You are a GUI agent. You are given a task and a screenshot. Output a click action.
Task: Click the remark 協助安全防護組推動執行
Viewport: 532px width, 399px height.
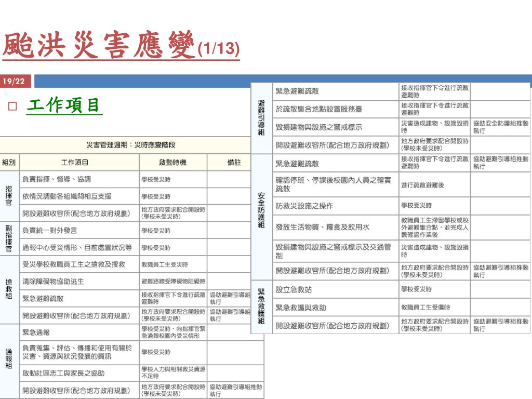click(x=500, y=127)
